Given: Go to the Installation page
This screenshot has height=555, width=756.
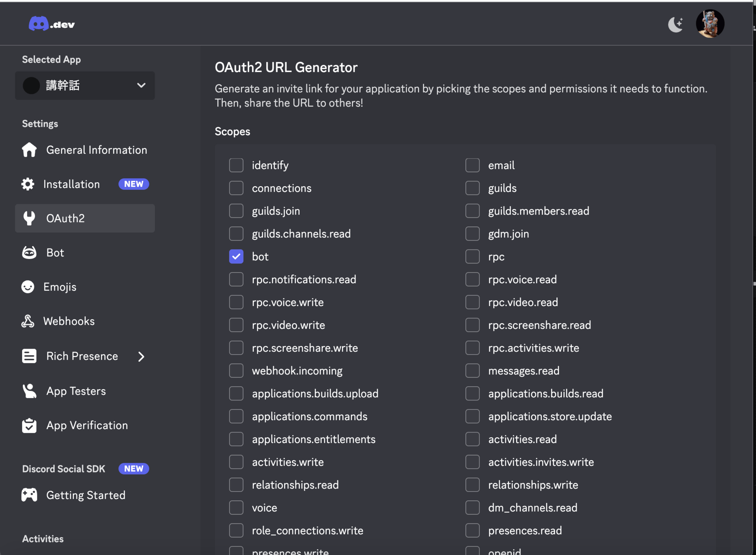Looking at the screenshot, I should pyautogui.click(x=85, y=184).
